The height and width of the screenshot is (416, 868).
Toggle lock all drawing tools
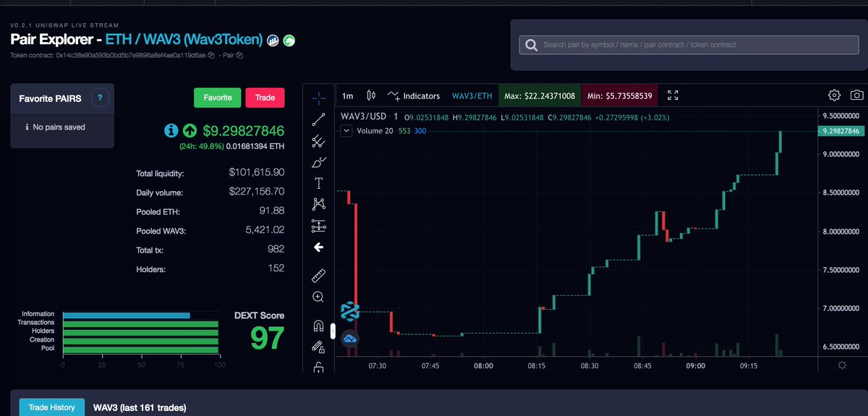[x=318, y=367]
